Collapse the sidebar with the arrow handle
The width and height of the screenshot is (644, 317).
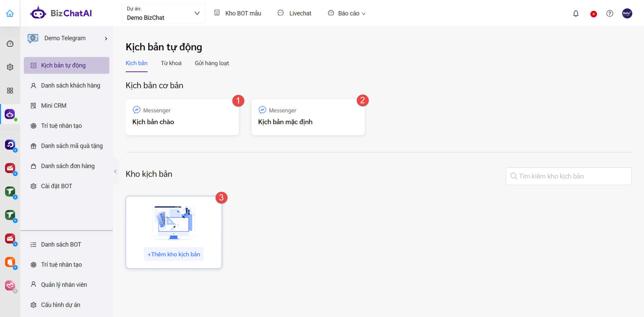click(x=115, y=171)
